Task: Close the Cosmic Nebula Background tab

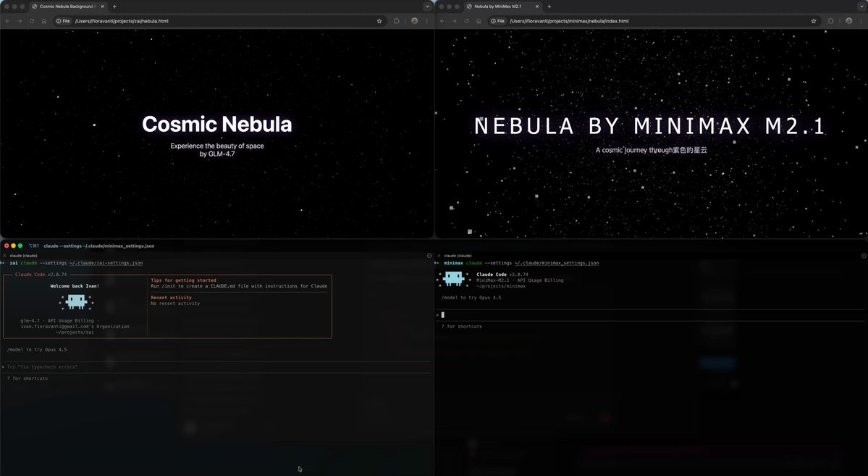Action: point(102,7)
